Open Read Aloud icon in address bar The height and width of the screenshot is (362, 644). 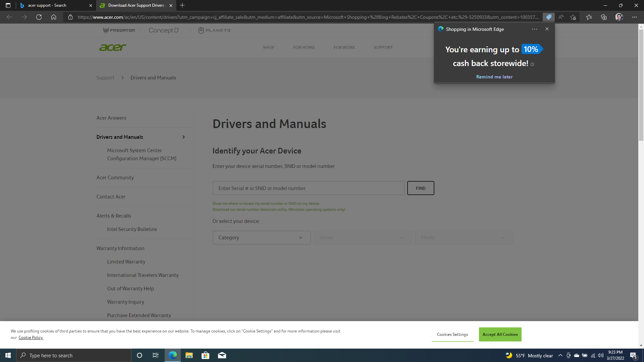point(561,17)
